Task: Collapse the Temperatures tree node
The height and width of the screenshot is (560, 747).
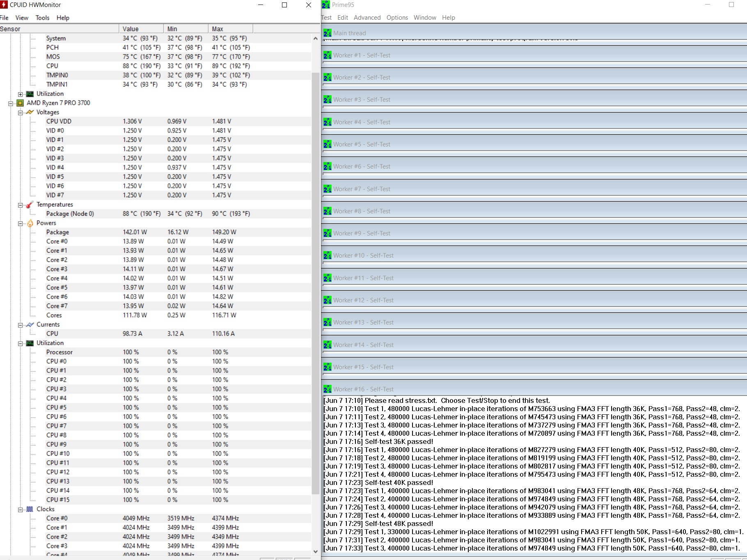Action: [x=20, y=205]
